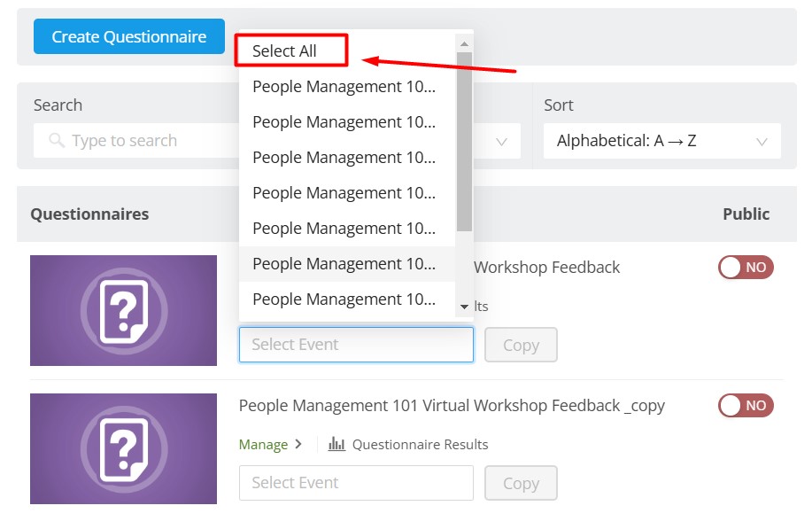The width and height of the screenshot is (812, 529).
Task: Click the Questionnaire Results bar chart icon
Action: point(336,444)
